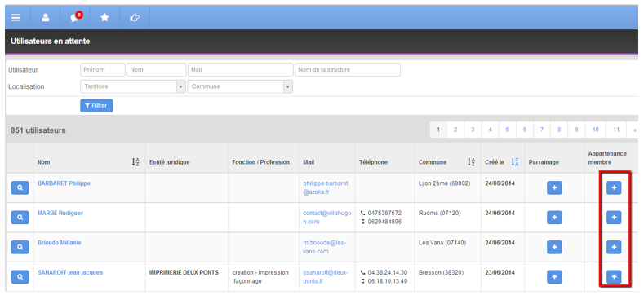The width and height of the screenshot is (644, 295).
Task: Open the thumbs-up icon in top bar
Action: point(135,18)
